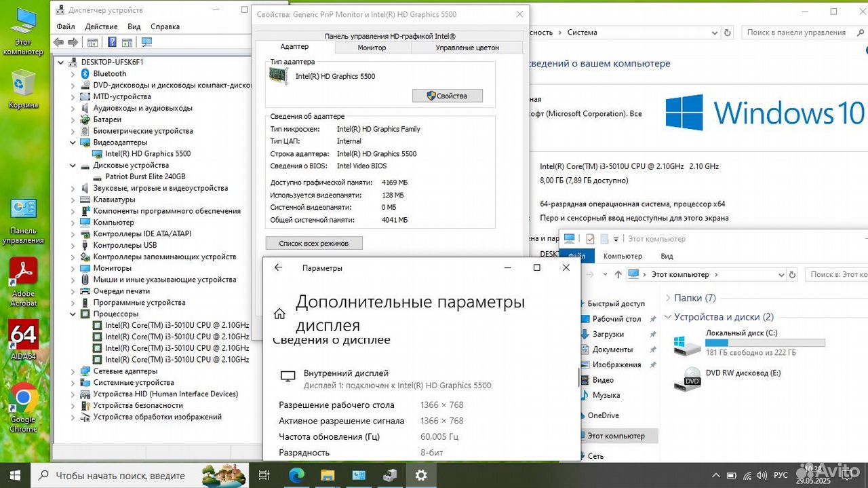The width and height of the screenshot is (868, 488).
Task: Open Панель управления desktop shortcut
Action: (x=24, y=221)
